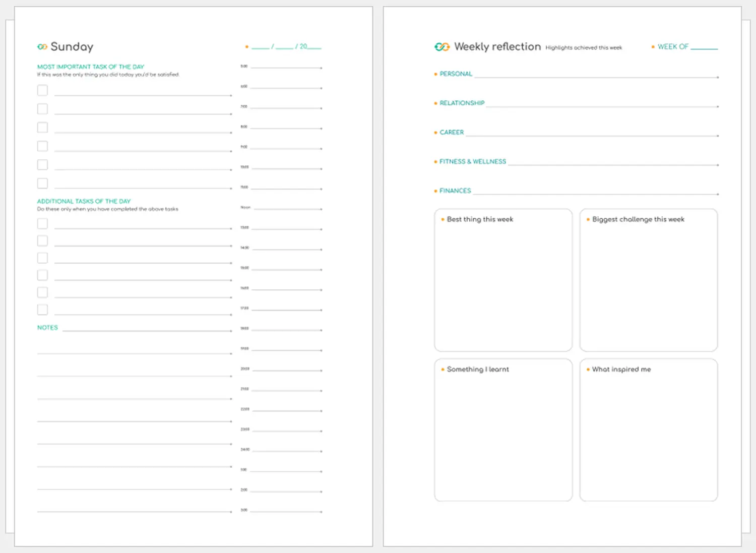Image resolution: width=756 pixels, height=553 pixels.
Task: Tick the second checkbox under Additional Tasks
Action: pyautogui.click(x=42, y=240)
